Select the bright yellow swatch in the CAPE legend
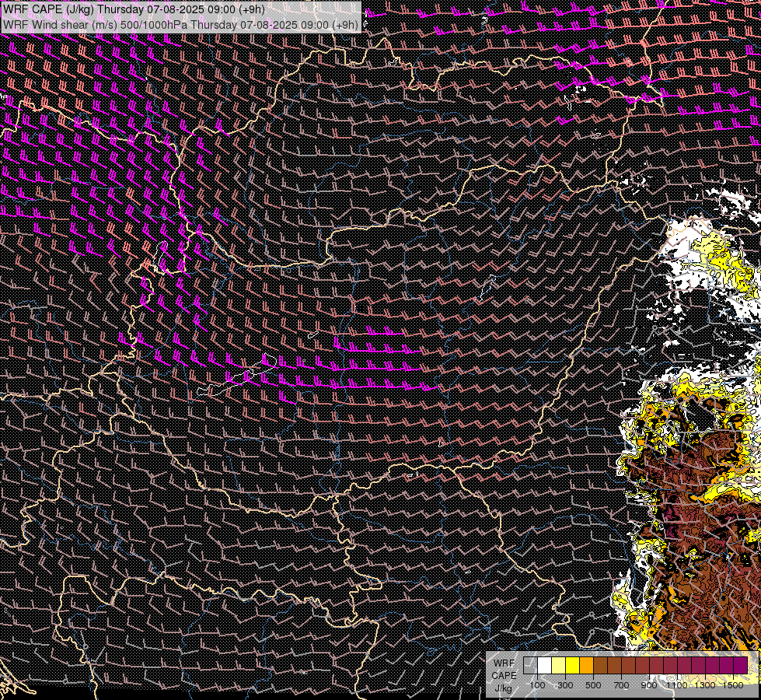 (x=572, y=666)
